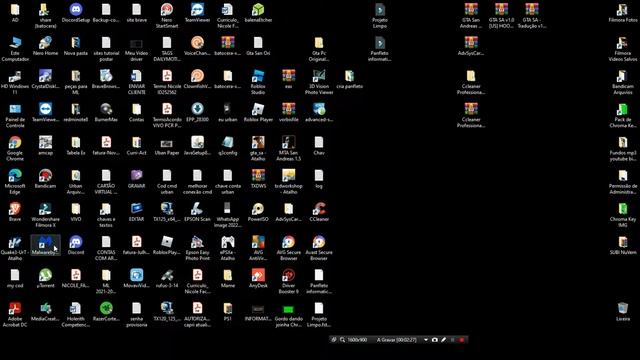Click the SUBI NuVem folder icon
This screenshot has height=360, width=640.
tap(623, 245)
